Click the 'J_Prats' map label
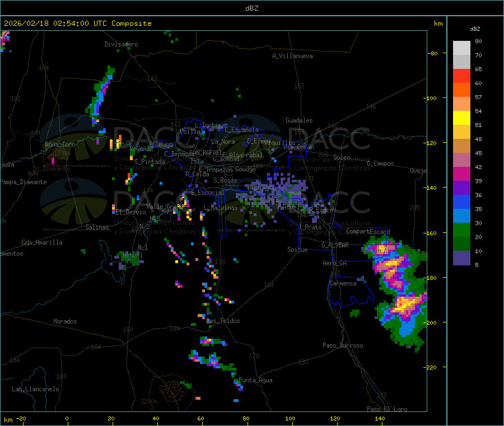Screen dimensions: 504x426 (310, 227)
